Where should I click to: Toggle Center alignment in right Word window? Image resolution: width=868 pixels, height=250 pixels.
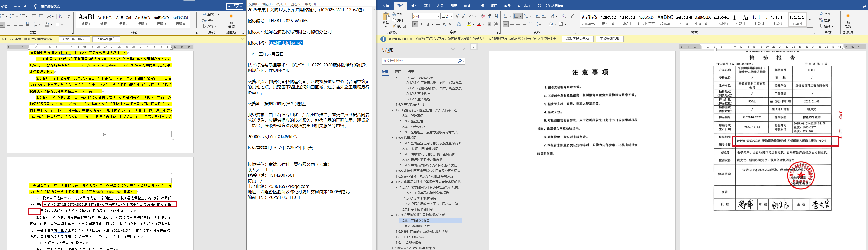tap(512, 24)
